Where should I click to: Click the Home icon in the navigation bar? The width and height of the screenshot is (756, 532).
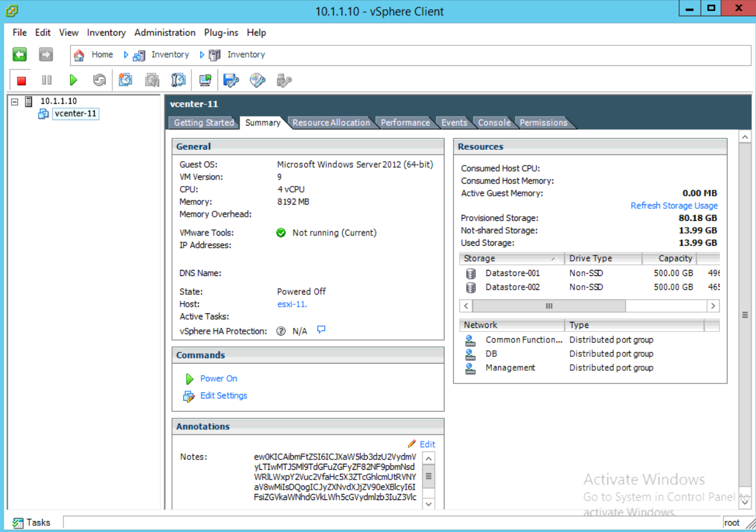(x=78, y=54)
